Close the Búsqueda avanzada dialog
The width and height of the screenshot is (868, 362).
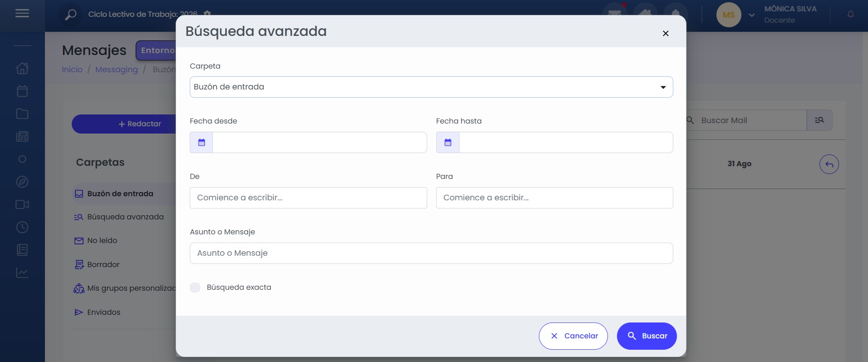666,33
